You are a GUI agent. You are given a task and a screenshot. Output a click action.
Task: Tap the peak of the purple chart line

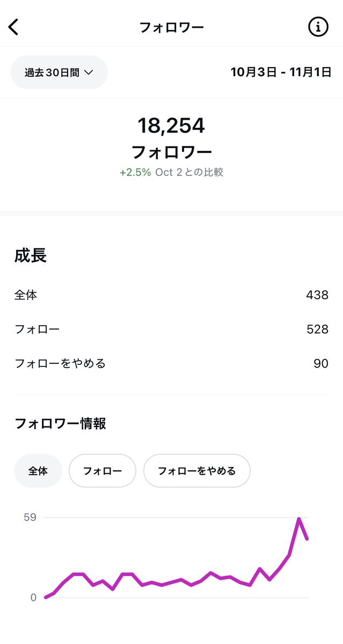click(298, 518)
